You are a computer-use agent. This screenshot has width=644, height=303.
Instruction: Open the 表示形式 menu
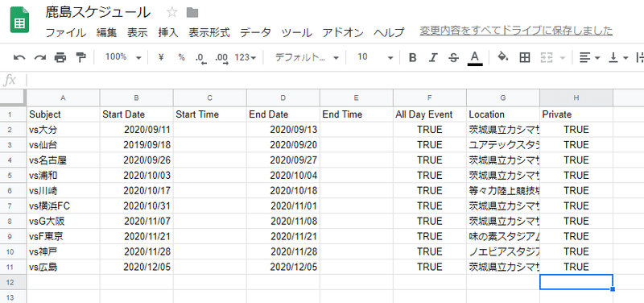click(x=209, y=32)
